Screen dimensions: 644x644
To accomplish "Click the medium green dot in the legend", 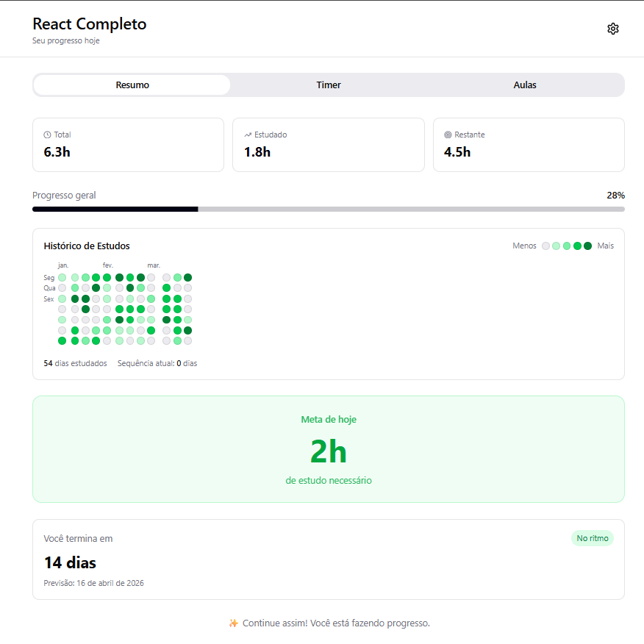I will point(565,246).
